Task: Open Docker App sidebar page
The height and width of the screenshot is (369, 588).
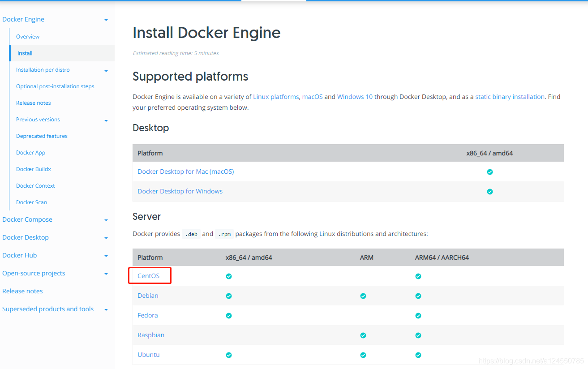Action: [x=31, y=153]
